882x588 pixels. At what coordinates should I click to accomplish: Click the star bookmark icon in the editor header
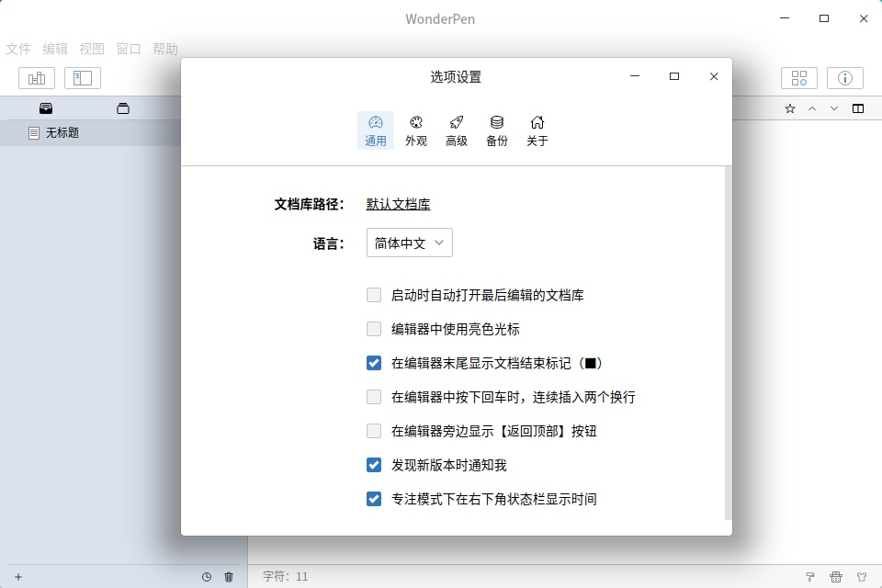[790, 108]
